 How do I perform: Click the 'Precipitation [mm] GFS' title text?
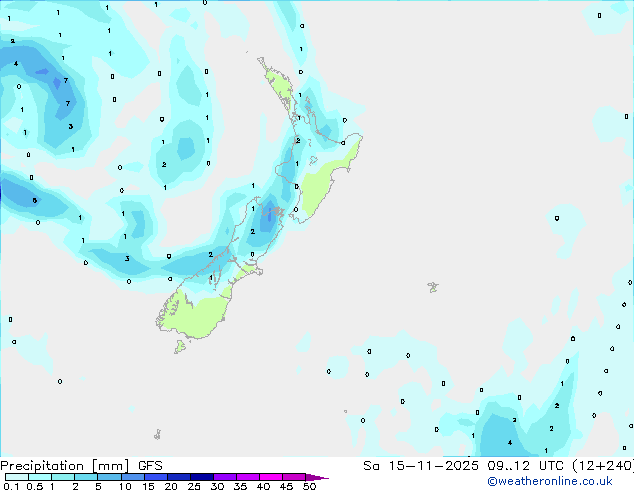tap(81, 466)
